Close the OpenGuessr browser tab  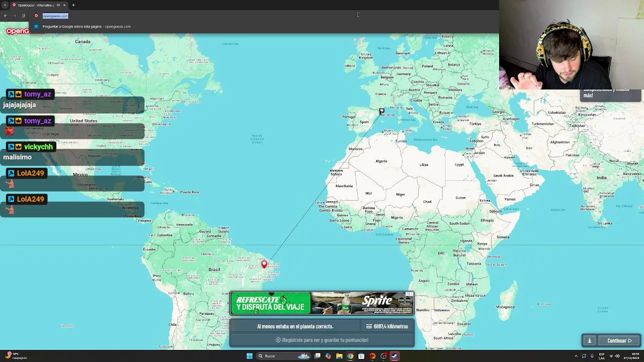point(64,5)
